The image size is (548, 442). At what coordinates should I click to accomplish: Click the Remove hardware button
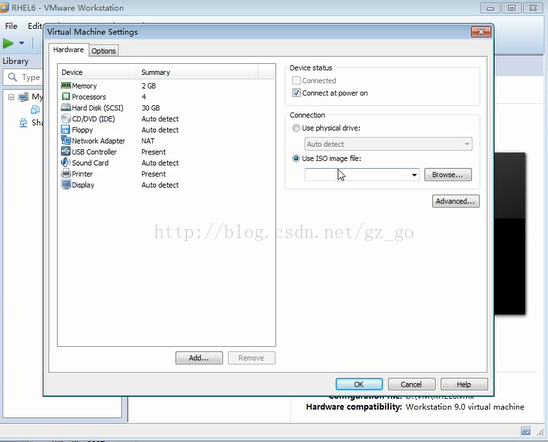coord(252,358)
